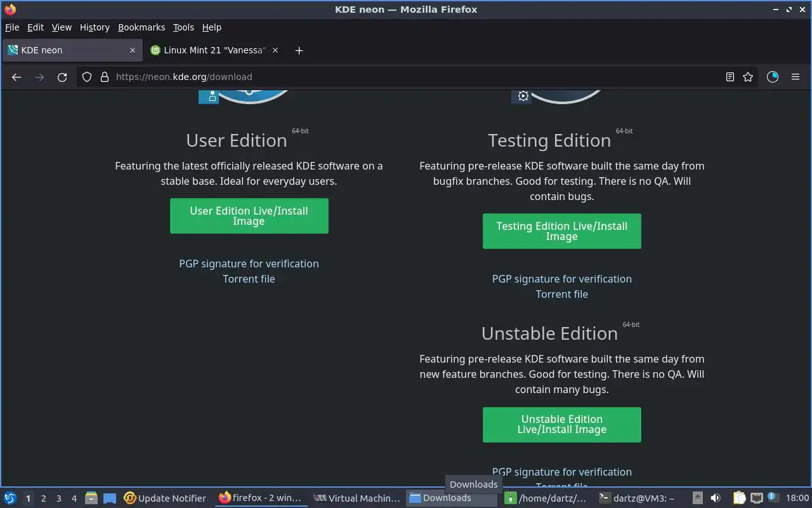Image resolution: width=812 pixels, height=508 pixels.
Task: Switch to virtual desktop 4
Action: point(74,498)
